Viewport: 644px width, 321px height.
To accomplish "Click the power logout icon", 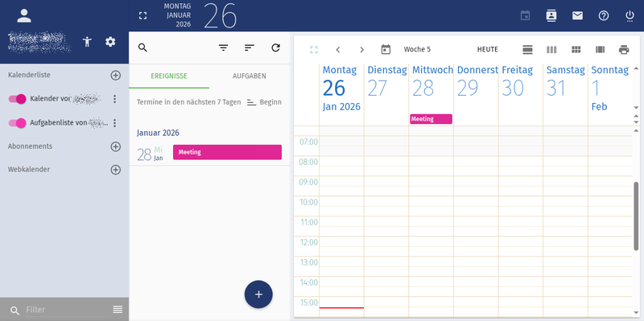I will tap(630, 15).
